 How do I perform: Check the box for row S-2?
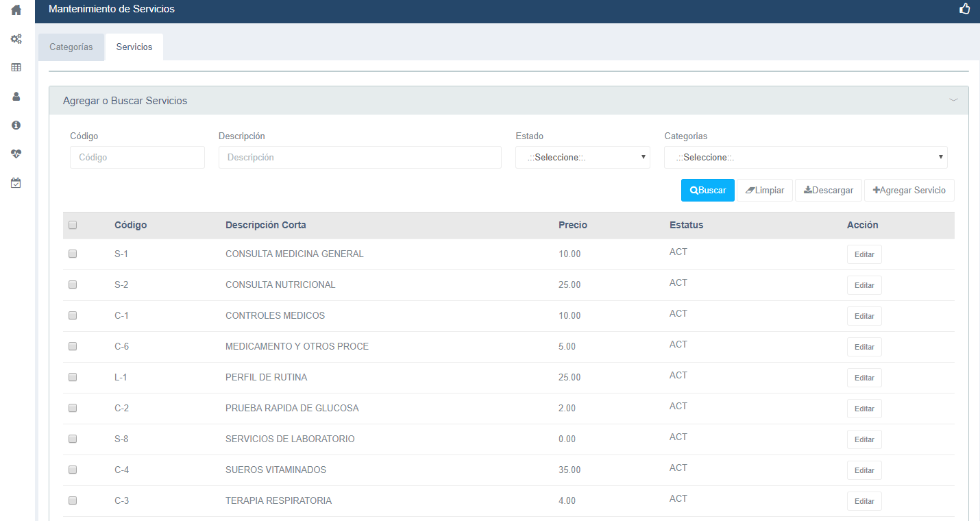pos(73,284)
